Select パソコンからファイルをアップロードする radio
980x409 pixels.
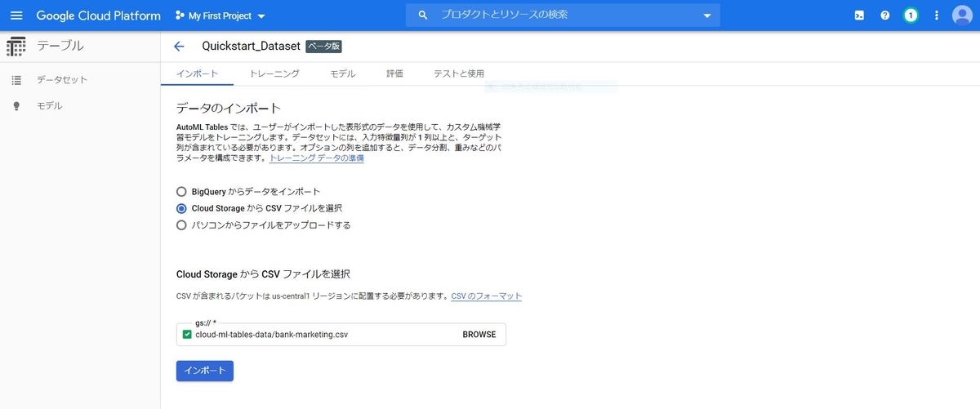click(182, 225)
